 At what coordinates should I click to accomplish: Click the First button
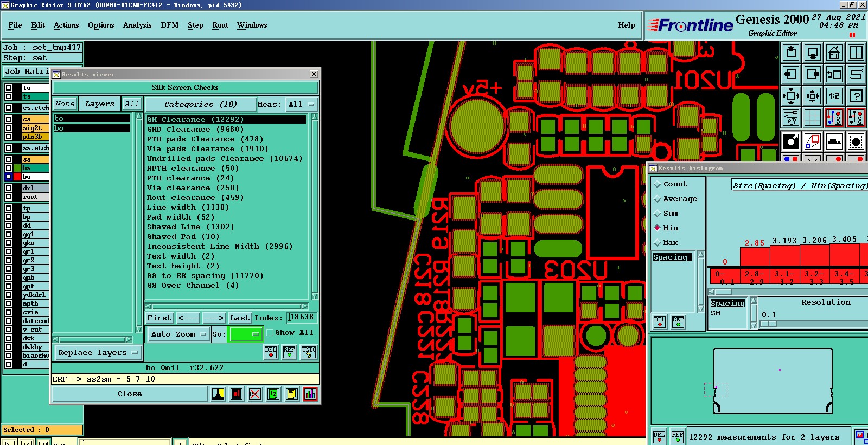[x=159, y=318]
